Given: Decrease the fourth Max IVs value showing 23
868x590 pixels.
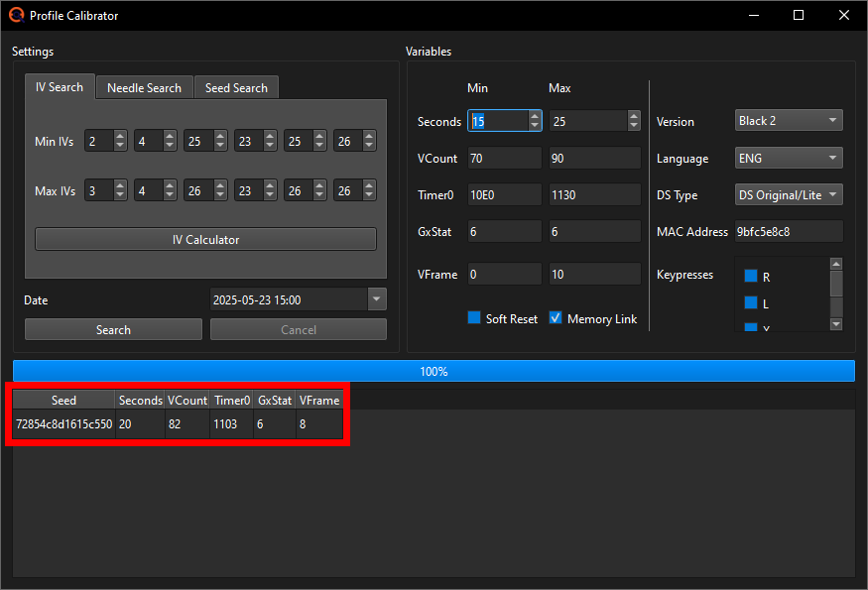Looking at the screenshot, I should pos(270,195).
